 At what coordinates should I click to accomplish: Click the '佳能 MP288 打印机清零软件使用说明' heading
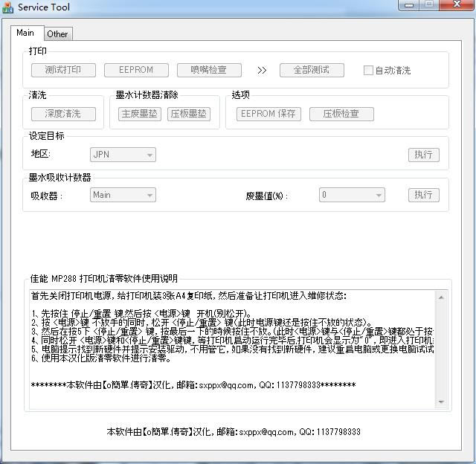104,278
